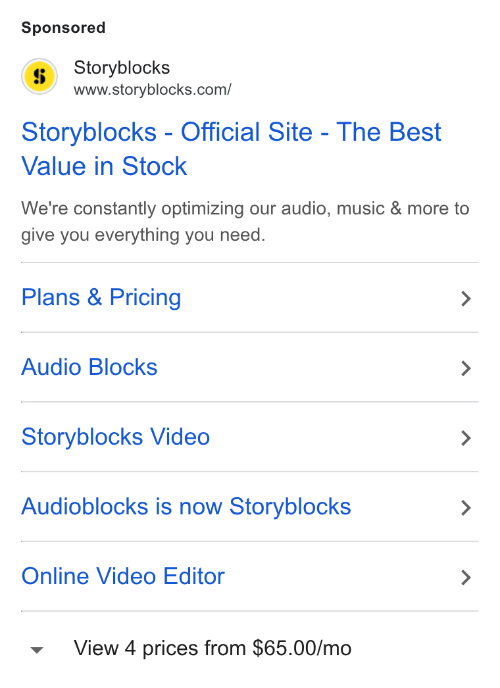Click the chevron for Storyblocks Video
The width and height of the screenshot is (500, 688).
(x=466, y=438)
